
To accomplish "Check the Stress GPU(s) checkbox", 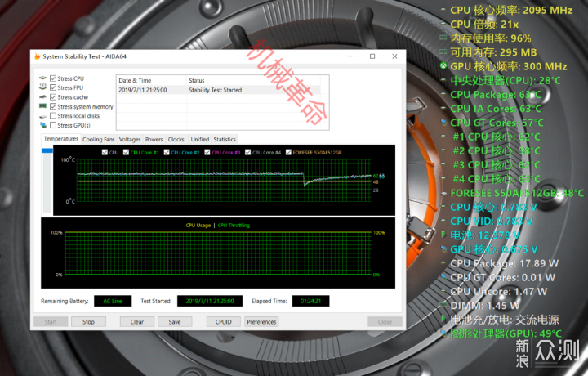I will [53, 125].
